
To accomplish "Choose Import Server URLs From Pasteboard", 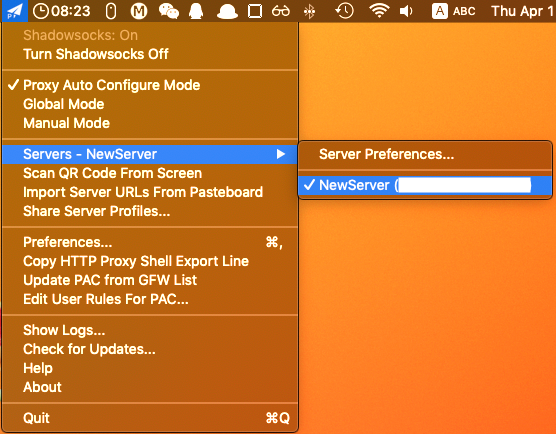I will coord(150,192).
